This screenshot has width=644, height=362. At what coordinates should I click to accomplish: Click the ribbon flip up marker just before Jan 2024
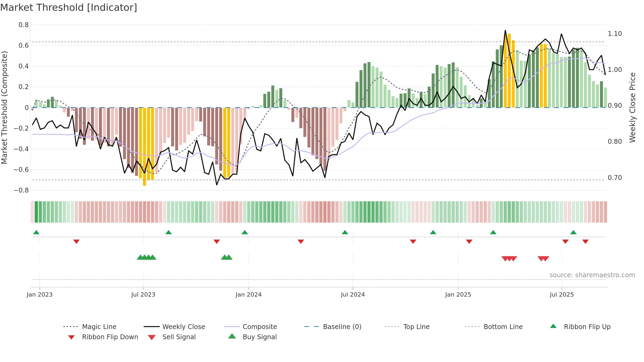click(x=245, y=232)
